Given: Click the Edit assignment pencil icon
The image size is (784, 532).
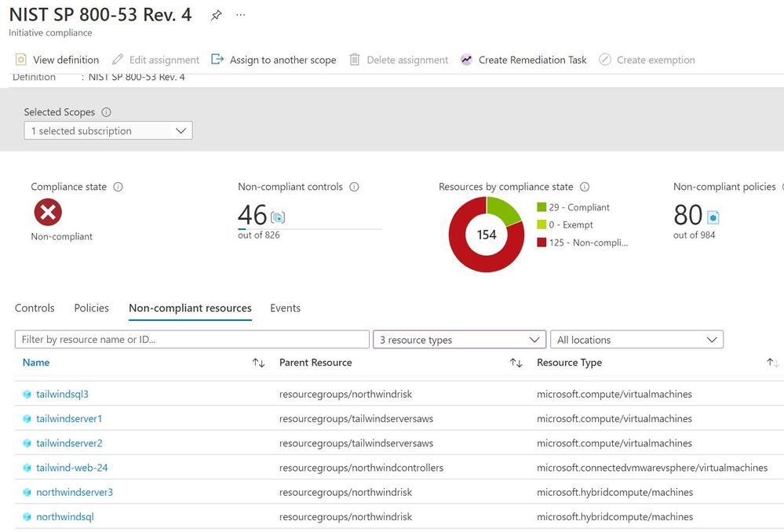Looking at the screenshot, I should (x=117, y=60).
